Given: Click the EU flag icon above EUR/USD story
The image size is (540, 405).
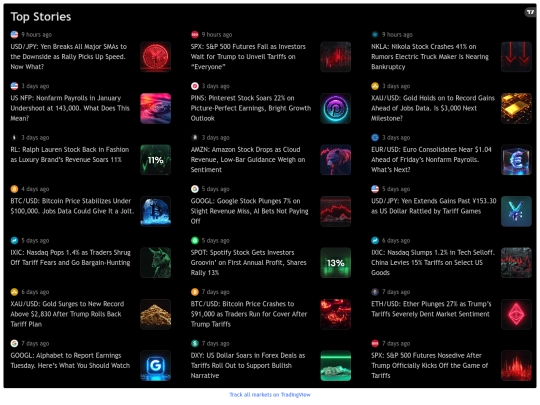Looking at the screenshot, I should (x=375, y=137).
